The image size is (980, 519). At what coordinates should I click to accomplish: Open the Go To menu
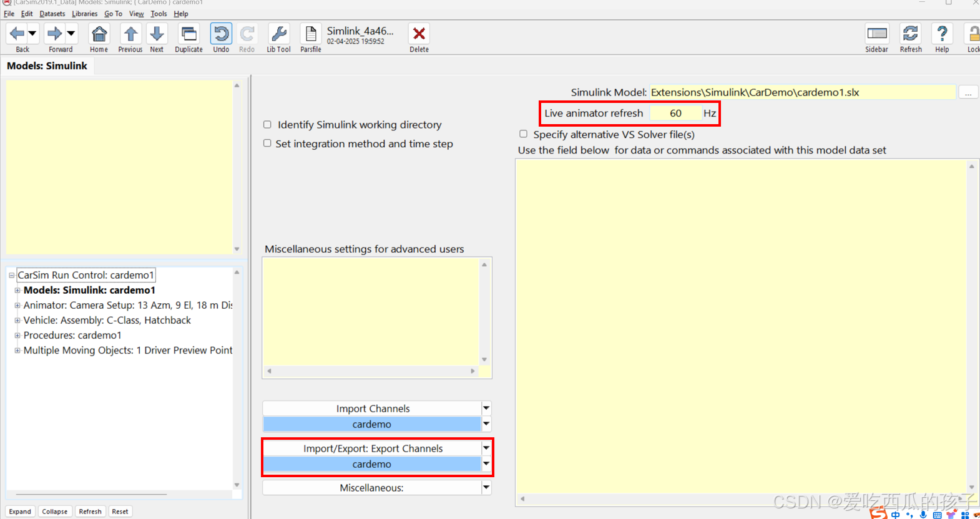[x=113, y=14]
